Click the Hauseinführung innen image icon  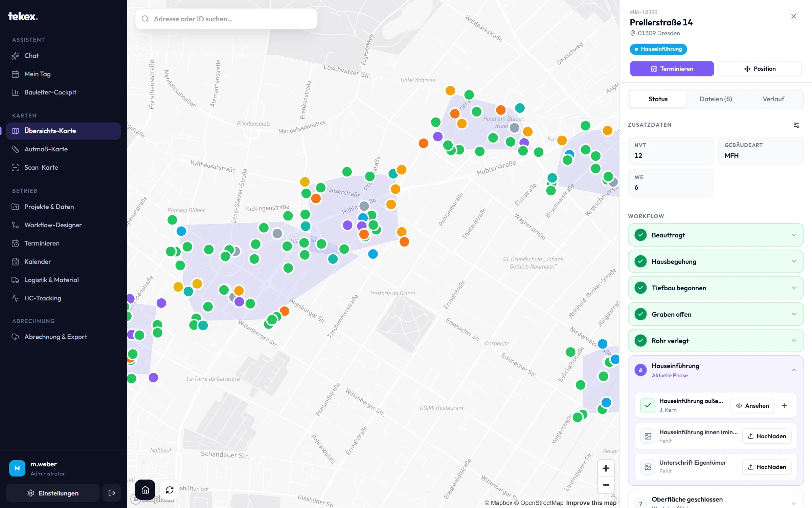pos(648,436)
